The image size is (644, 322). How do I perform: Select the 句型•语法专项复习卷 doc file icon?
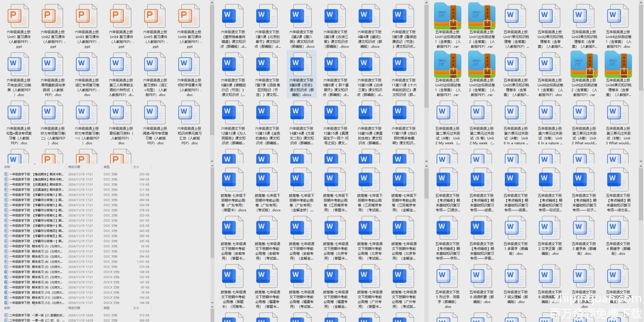point(19,112)
